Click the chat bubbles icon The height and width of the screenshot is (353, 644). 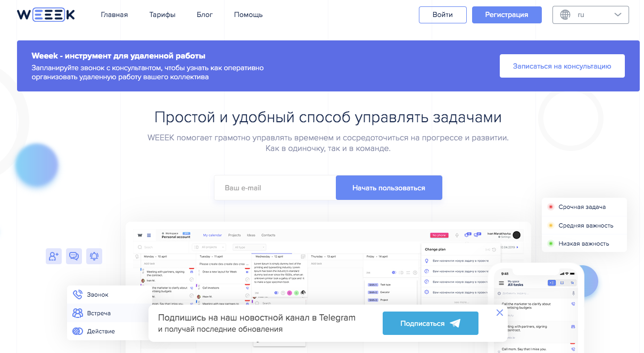(74, 256)
